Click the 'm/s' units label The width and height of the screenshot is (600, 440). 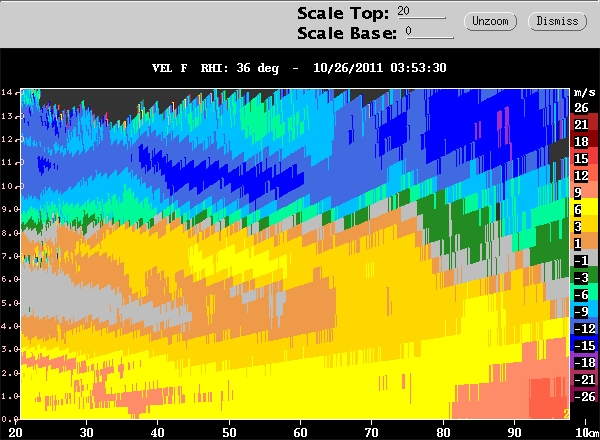pyautogui.click(x=584, y=92)
